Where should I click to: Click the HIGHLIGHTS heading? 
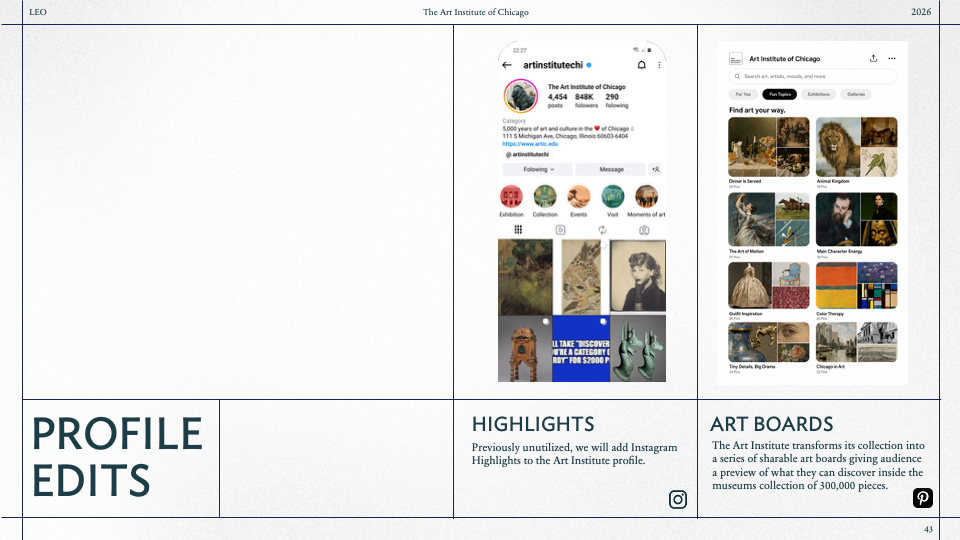[x=533, y=424]
